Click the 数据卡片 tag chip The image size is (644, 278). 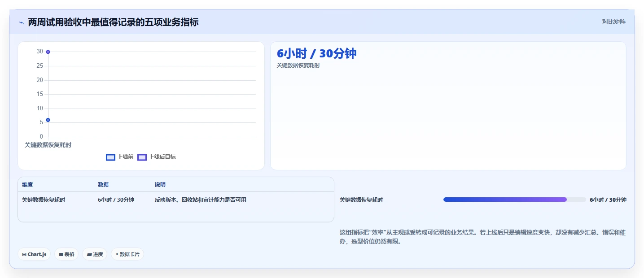click(127, 254)
